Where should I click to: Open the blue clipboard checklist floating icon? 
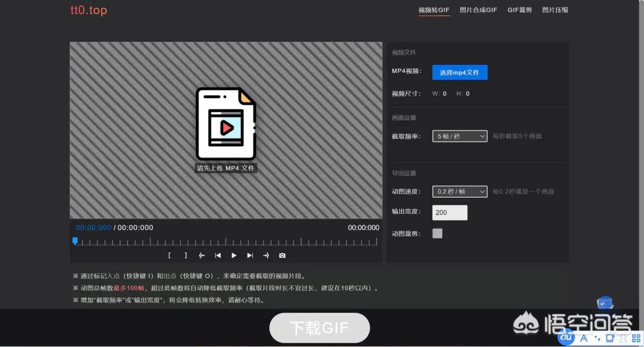(605, 304)
